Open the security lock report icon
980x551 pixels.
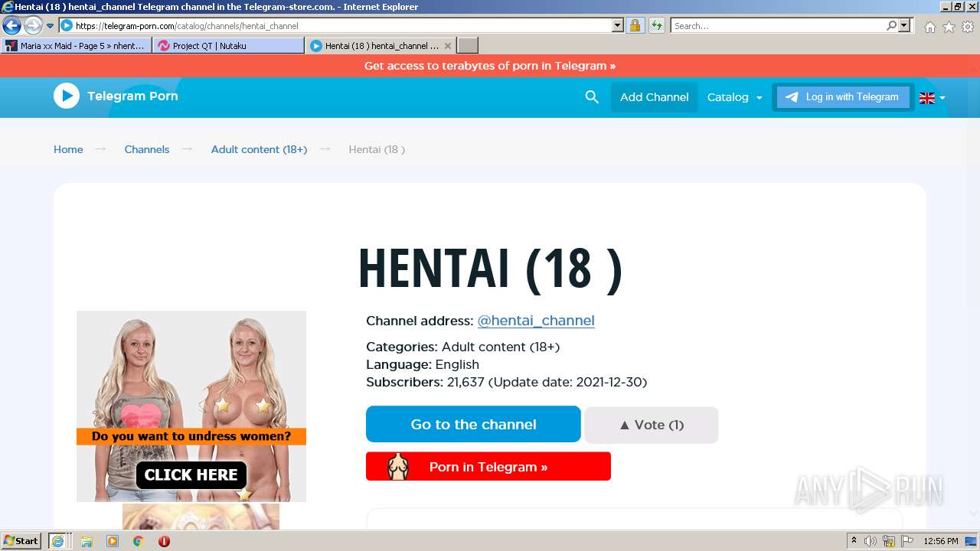(635, 26)
